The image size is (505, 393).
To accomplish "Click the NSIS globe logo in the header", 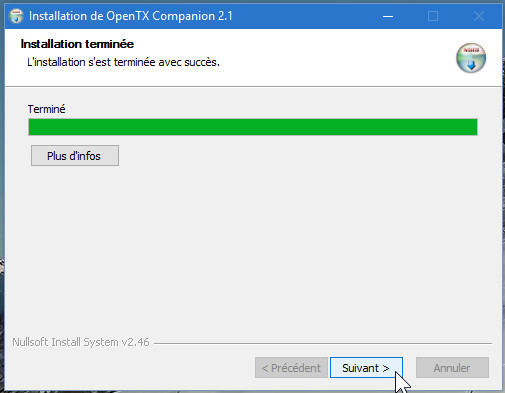I will pyautogui.click(x=471, y=58).
